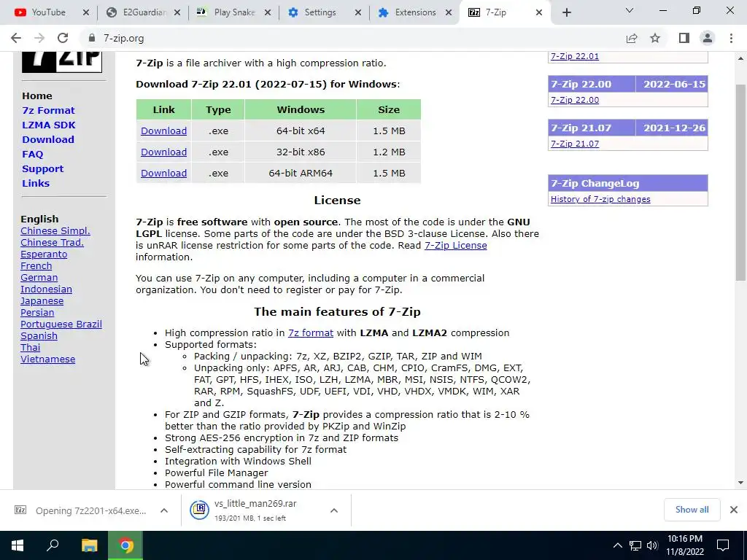Switch language to Vietnamese

click(x=47, y=359)
